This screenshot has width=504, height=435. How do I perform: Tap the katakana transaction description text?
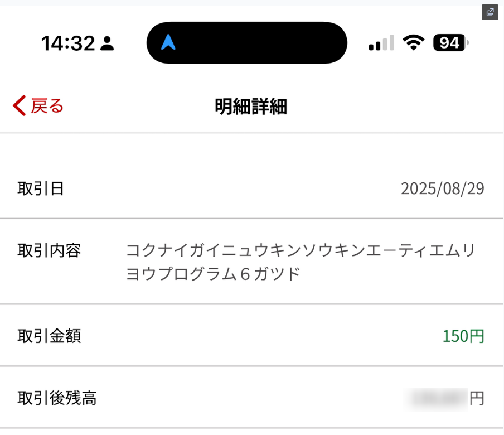301,262
